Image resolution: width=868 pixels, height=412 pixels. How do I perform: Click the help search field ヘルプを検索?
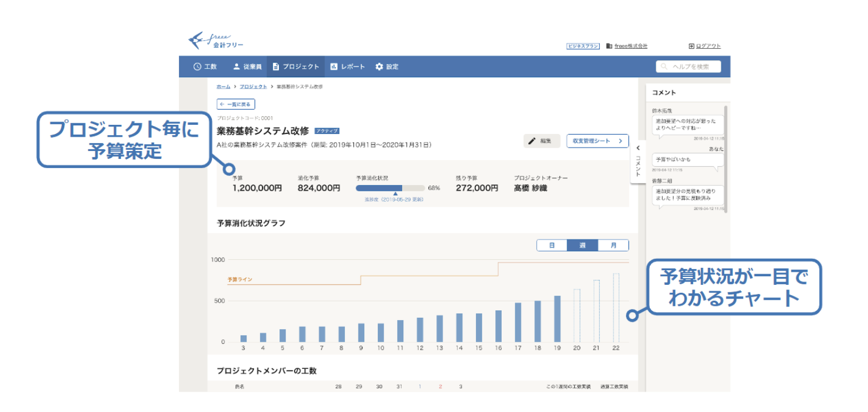click(688, 66)
